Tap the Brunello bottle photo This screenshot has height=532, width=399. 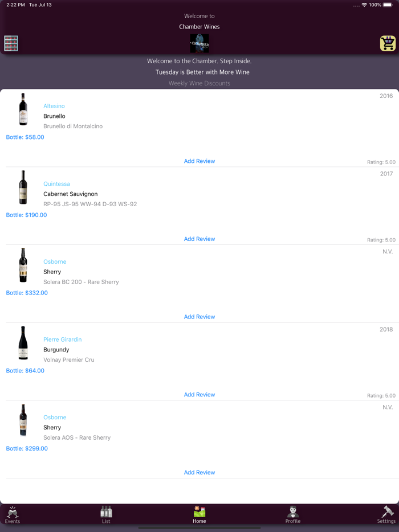tap(23, 109)
